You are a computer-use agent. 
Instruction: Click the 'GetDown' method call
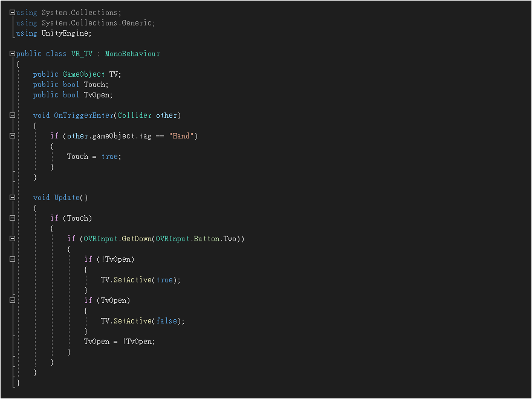point(137,239)
